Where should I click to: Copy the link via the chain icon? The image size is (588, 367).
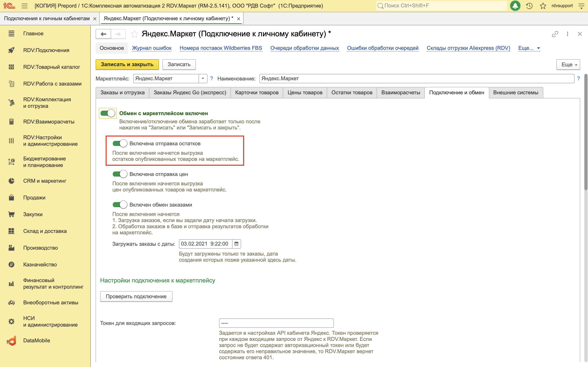tap(555, 34)
